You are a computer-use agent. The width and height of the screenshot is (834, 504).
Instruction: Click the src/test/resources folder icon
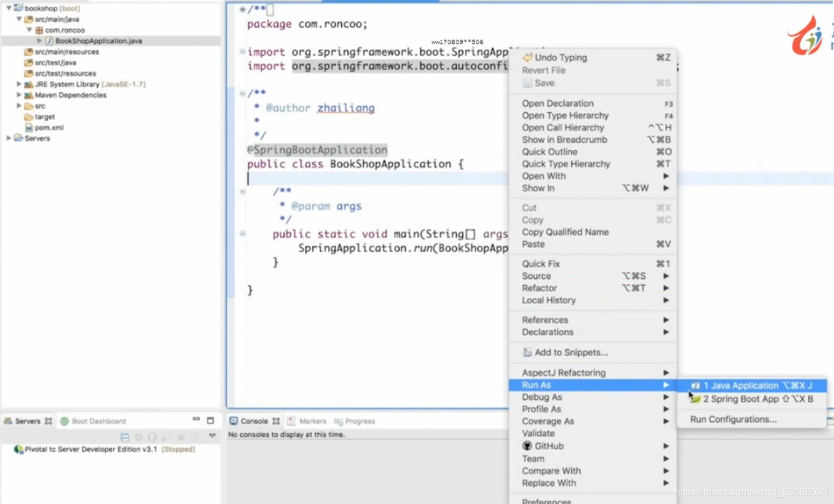pyautogui.click(x=28, y=73)
